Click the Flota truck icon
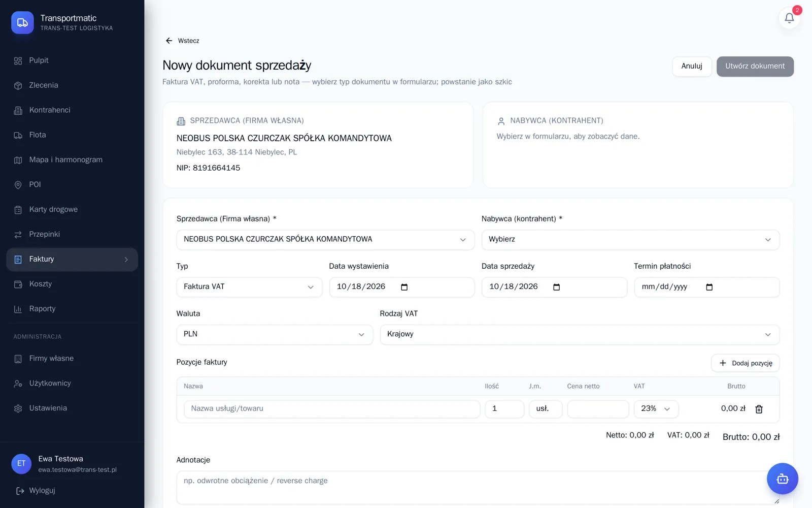The width and height of the screenshot is (812, 508). (18, 135)
